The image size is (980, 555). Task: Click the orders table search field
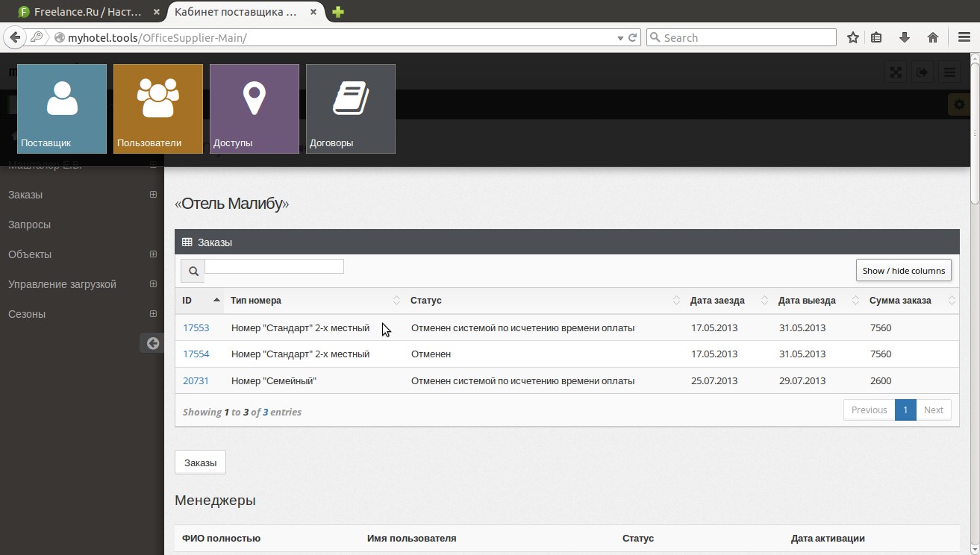(x=274, y=266)
